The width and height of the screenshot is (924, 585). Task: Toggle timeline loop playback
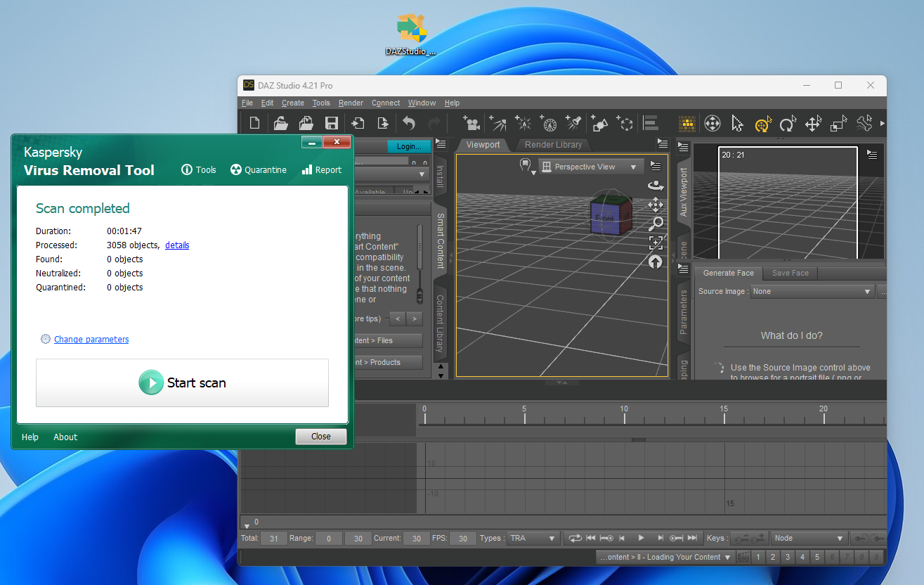(x=575, y=539)
